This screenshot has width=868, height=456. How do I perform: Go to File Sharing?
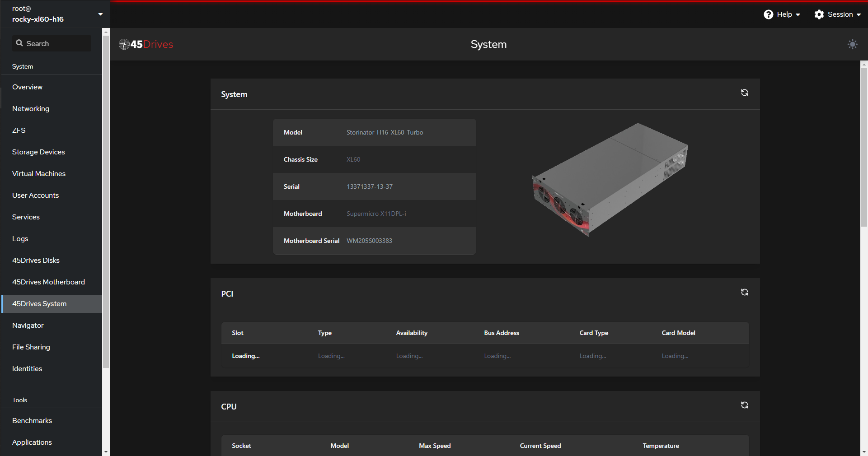click(x=52, y=347)
